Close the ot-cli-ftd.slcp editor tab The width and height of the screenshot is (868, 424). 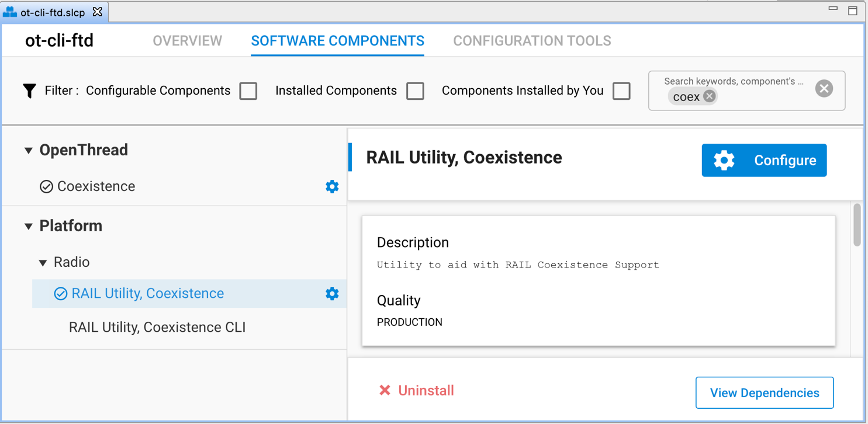[98, 12]
